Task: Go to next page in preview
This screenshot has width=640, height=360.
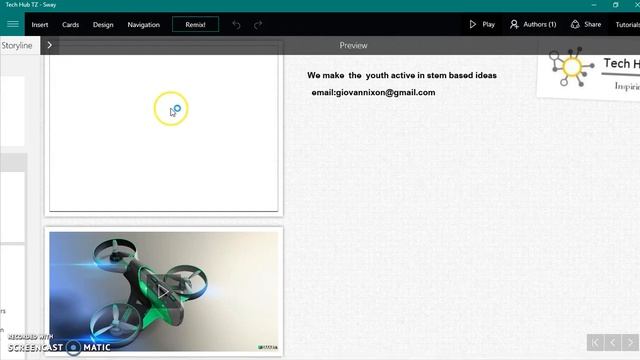Action: click(630, 342)
